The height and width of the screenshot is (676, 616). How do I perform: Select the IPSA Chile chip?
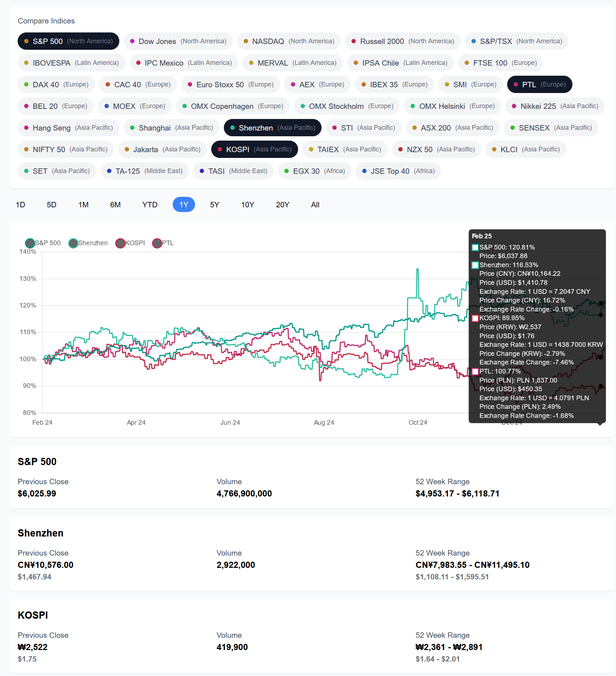pos(400,63)
